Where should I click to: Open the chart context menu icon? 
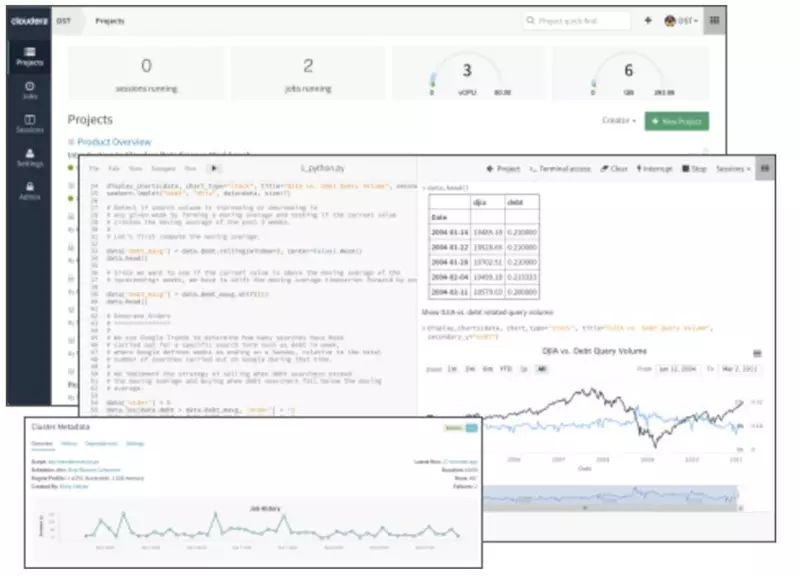[757, 353]
